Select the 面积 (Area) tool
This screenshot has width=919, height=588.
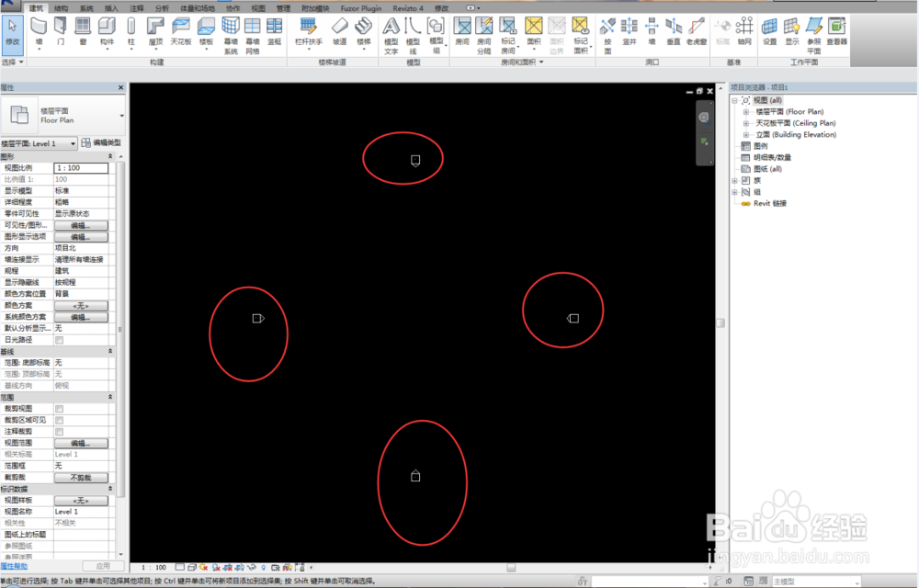[533, 31]
